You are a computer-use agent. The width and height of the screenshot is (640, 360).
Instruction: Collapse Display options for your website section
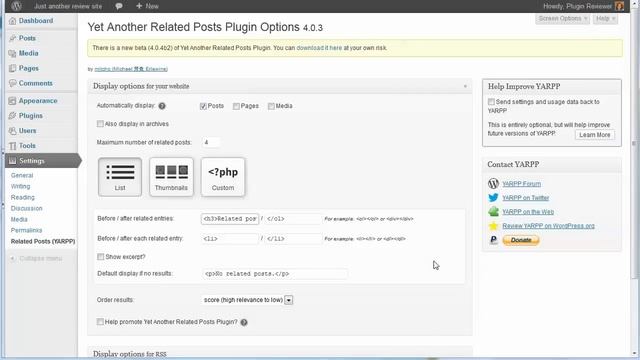click(465, 86)
